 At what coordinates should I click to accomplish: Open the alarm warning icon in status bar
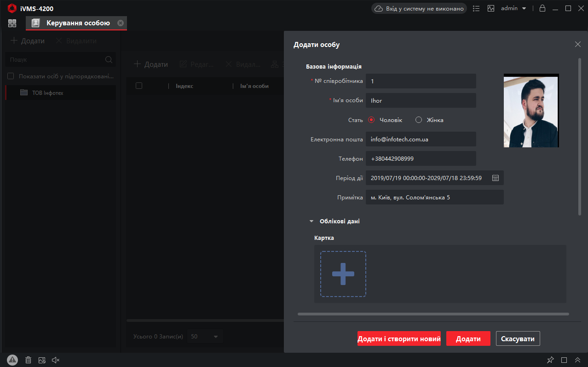[x=12, y=360]
